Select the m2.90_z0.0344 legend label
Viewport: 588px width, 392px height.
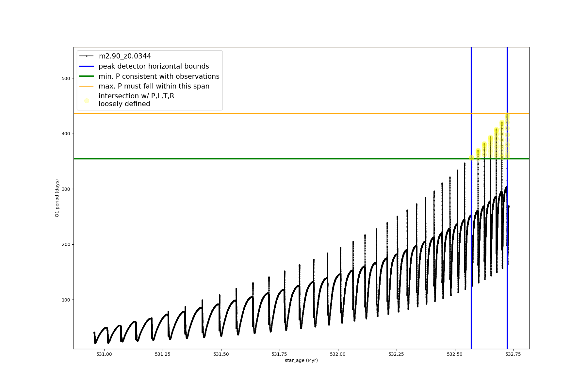125,56
